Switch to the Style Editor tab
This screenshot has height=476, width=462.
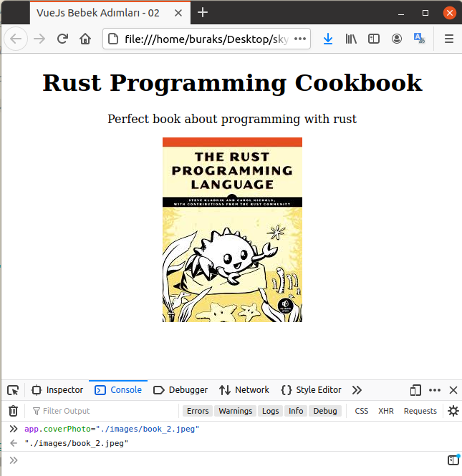click(x=312, y=390)
